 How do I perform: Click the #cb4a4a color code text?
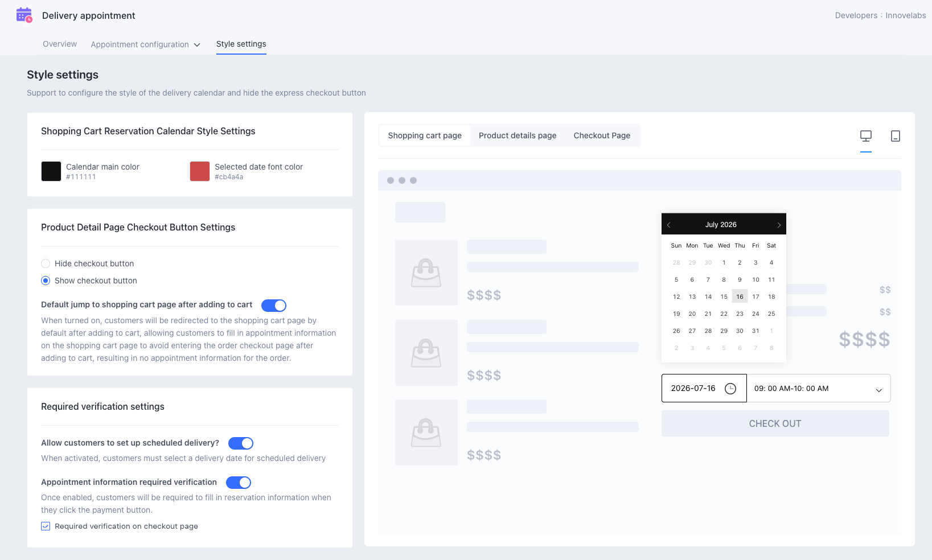(x=229, y=177)
